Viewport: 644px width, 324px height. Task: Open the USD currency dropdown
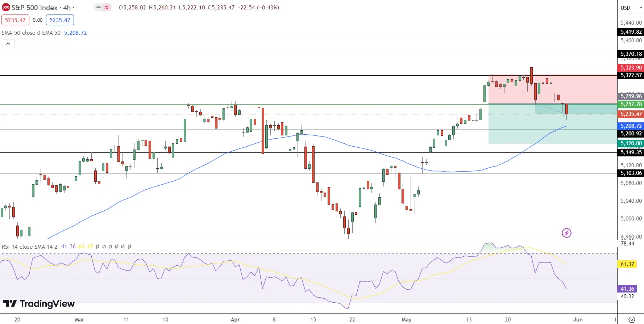[631, 8]
